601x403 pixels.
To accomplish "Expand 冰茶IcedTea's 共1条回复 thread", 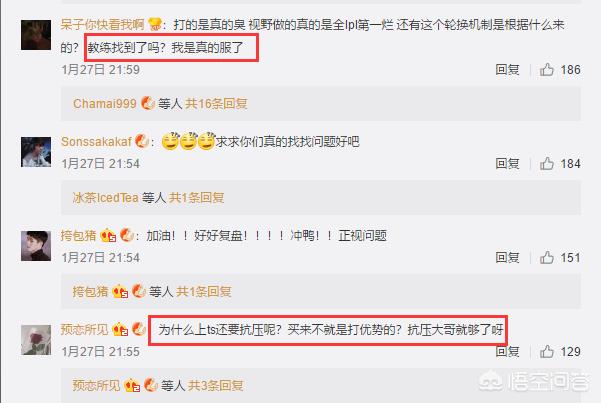I will point(197,197).
